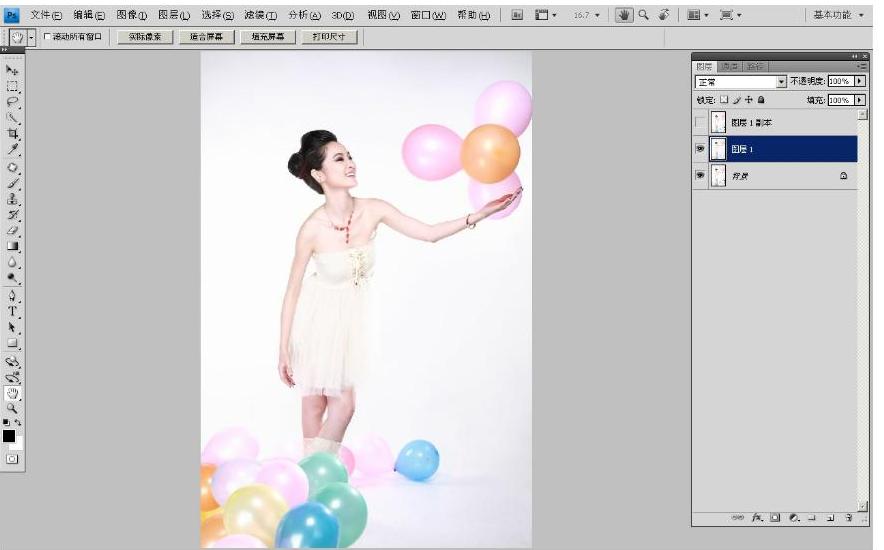Swap foreground and background colors
Screen dimensions: 884x550
(x=18, y=422)
